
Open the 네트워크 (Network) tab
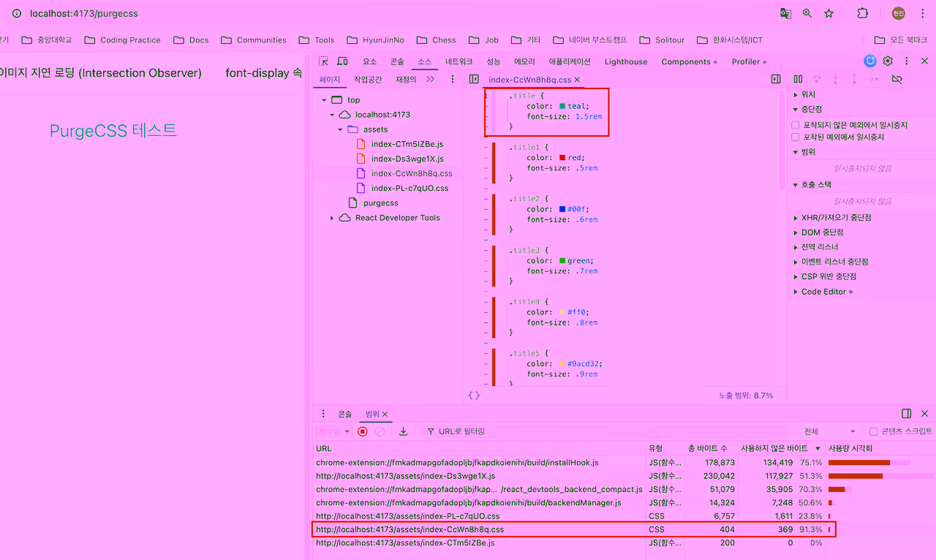[x=459, y=61]
